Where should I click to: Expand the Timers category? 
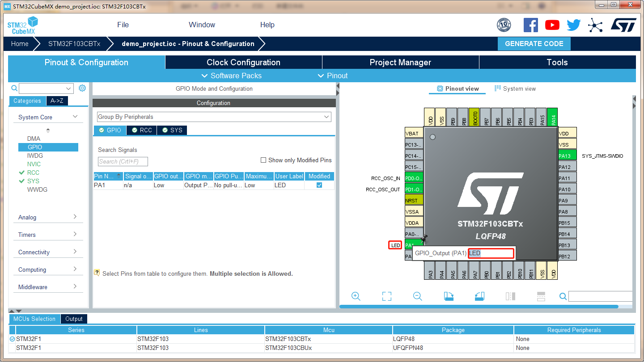pos(48,235)
